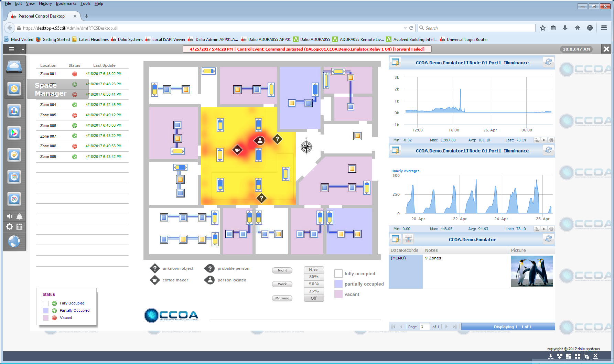Open the colorful play media sidebar icon

14,133
